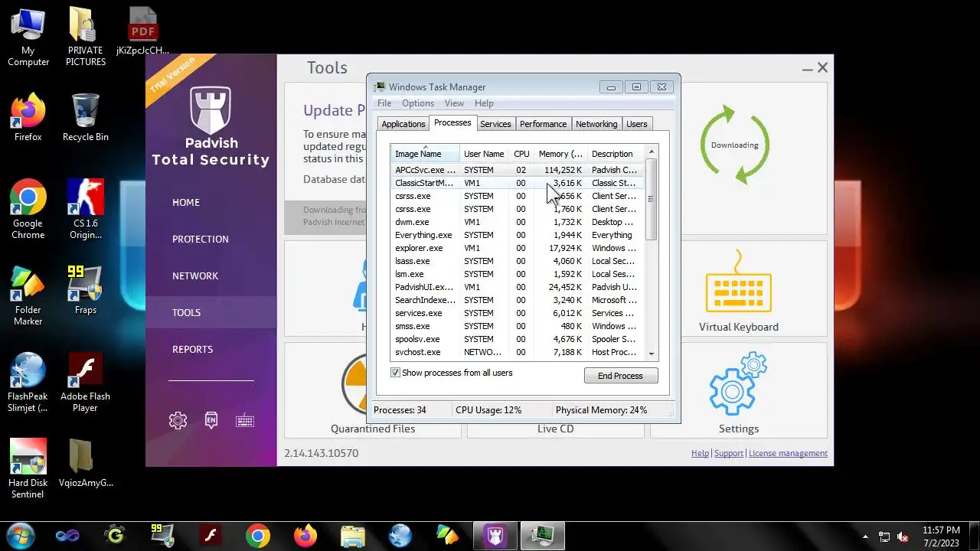Click the Start button on taskbar
The height and width of the screenshot is (551, 980).
(x=21, y=535)
